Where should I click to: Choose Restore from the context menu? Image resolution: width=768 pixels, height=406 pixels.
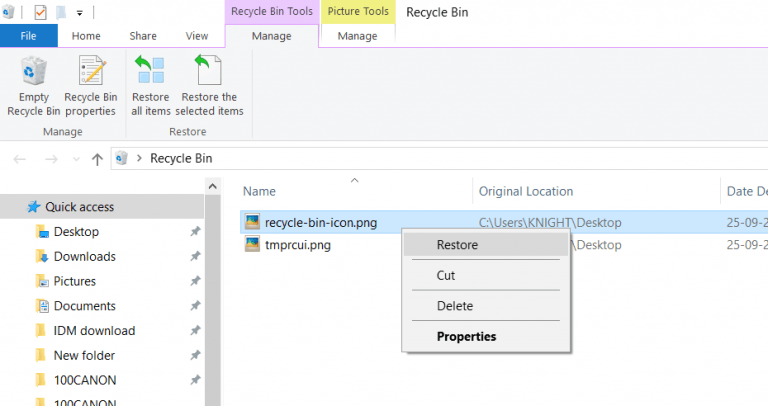(x=486, y=245)
